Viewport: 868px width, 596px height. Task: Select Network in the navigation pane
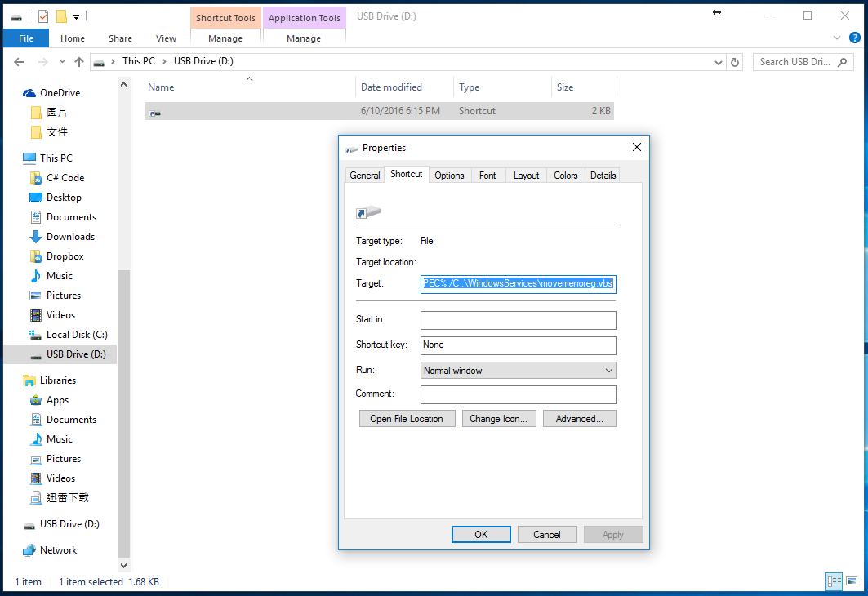(58, 550)
